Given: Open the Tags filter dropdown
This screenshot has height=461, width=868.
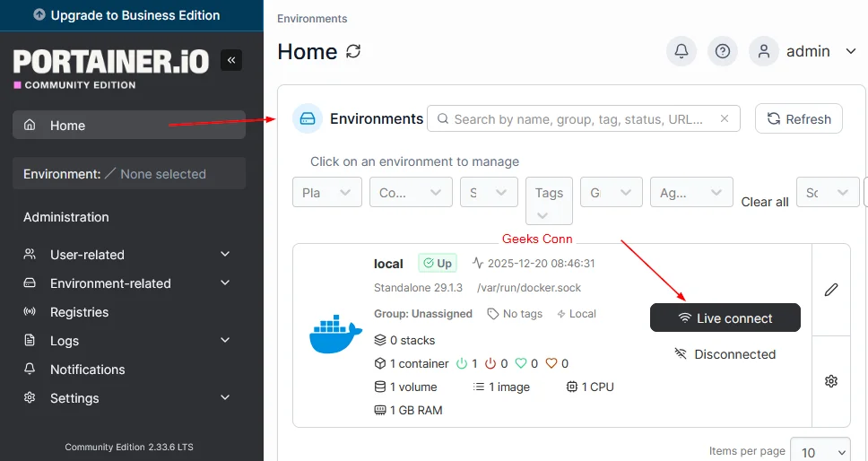Looking at the screenshot, I should pos(549,201).
